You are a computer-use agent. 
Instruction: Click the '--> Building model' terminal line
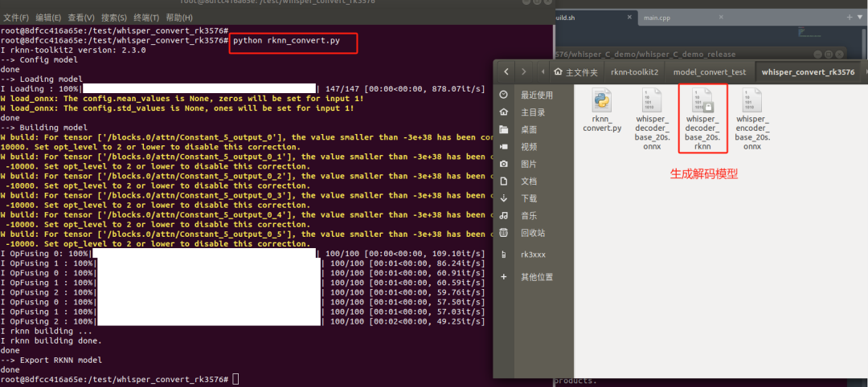click(x=44, y=128)
